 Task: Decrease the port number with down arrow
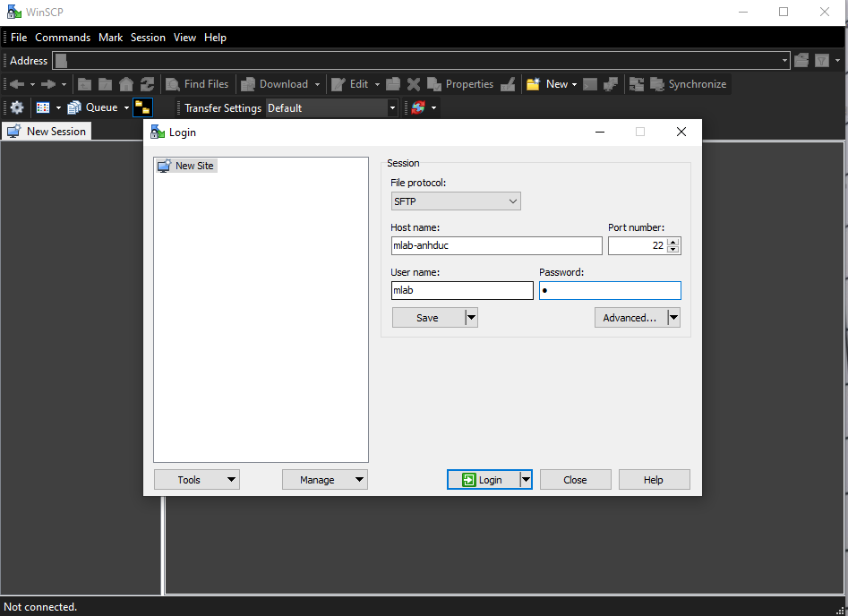point(673,249)
